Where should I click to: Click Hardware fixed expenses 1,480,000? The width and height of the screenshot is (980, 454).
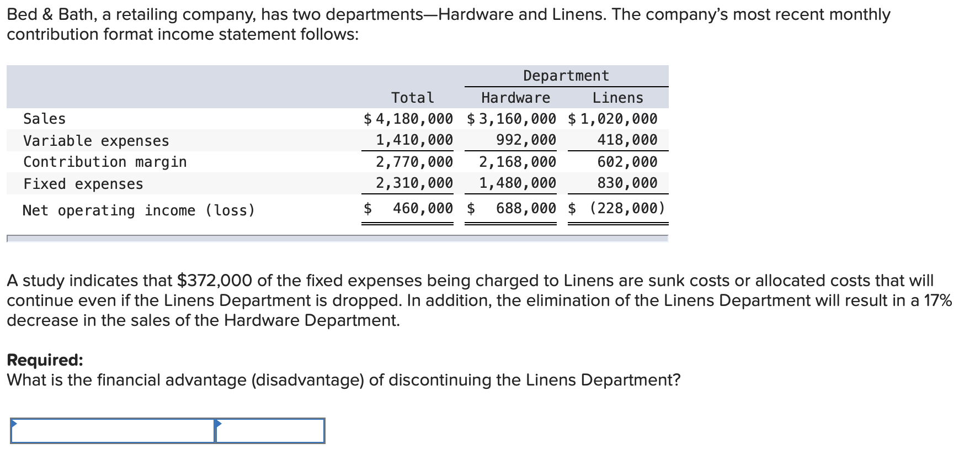pyautogui.click(x=518, y=183)
